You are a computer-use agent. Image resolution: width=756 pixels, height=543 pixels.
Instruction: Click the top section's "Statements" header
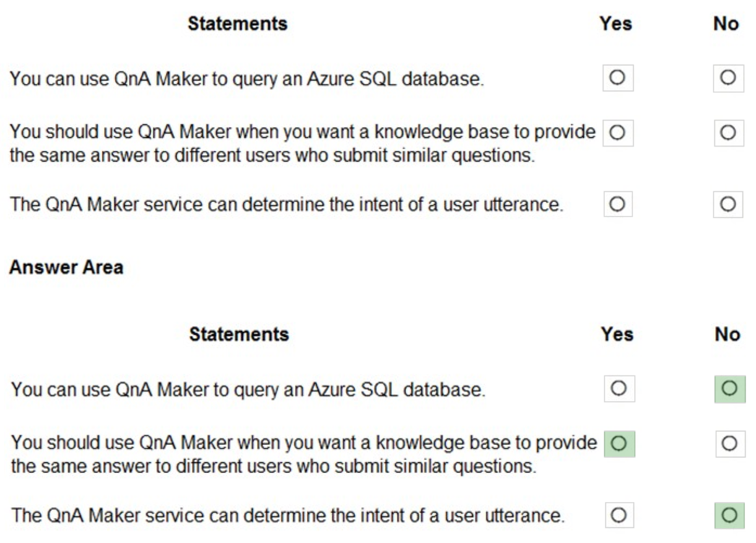(238, 24)
